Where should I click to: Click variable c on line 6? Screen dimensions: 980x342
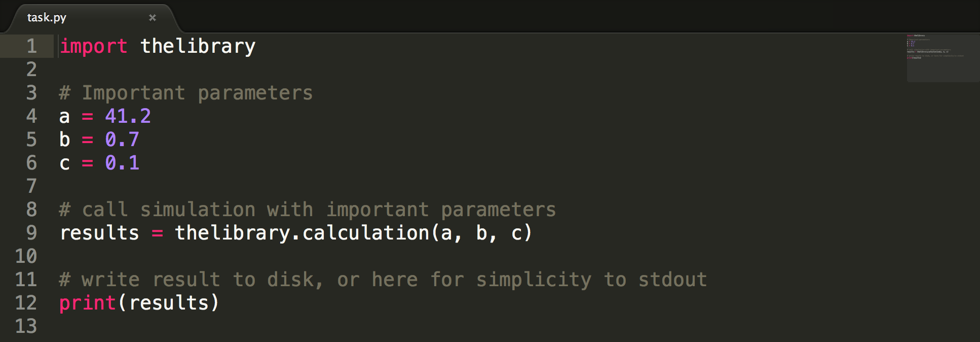pos(64,164)
